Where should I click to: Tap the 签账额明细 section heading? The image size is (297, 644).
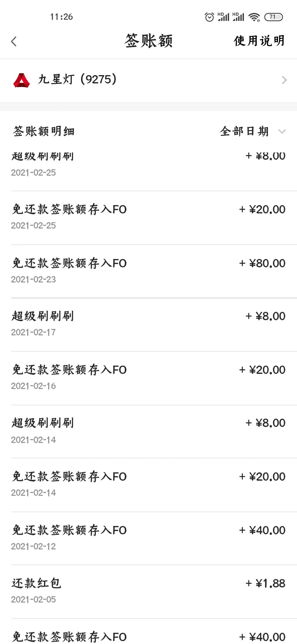pos(44,131)
